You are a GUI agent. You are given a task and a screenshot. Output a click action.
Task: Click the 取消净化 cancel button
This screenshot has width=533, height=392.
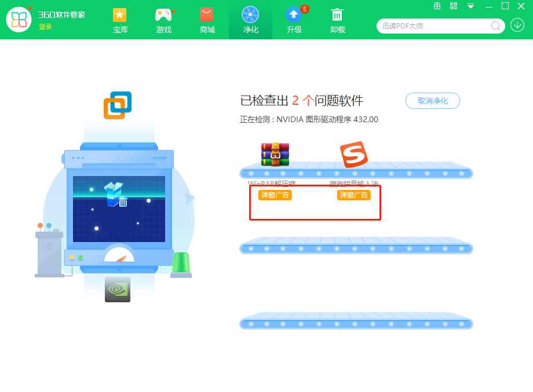tap(432, 101)
